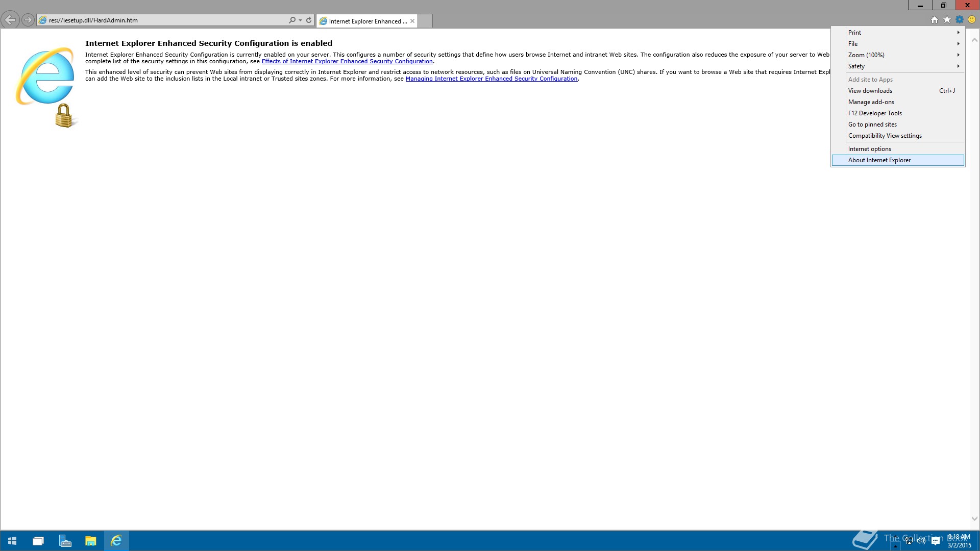The image size is (980, 551).
Task: Select Go to pinned sites
Action: [898, 124]
